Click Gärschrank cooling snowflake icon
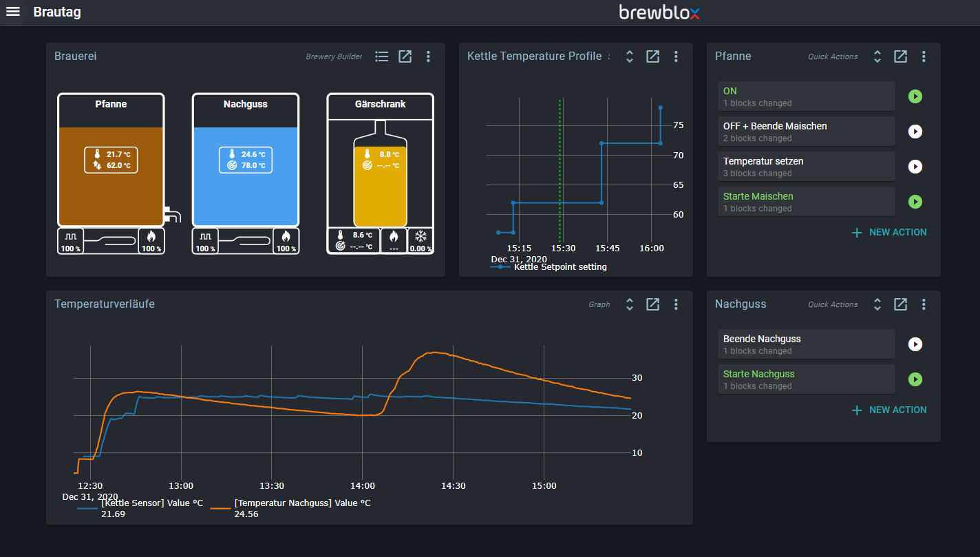980x557 pixels. (x=420, y=238)
